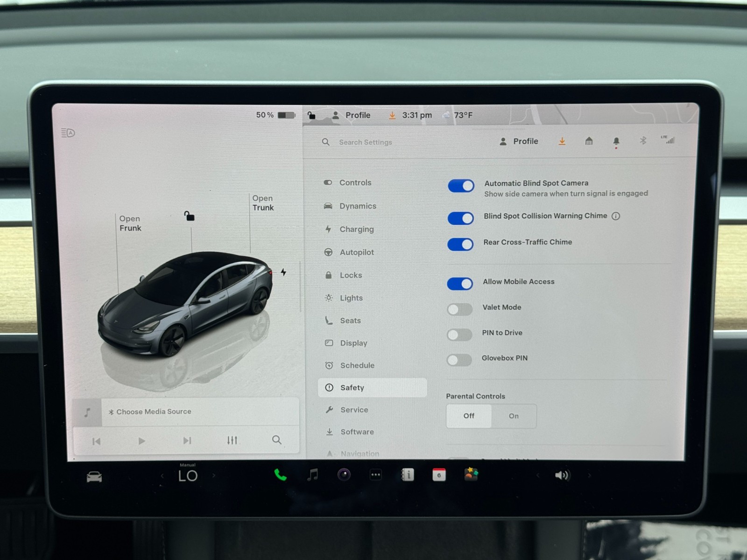
Task: Set Parental Controls to On
Action: tap(514, 416)
